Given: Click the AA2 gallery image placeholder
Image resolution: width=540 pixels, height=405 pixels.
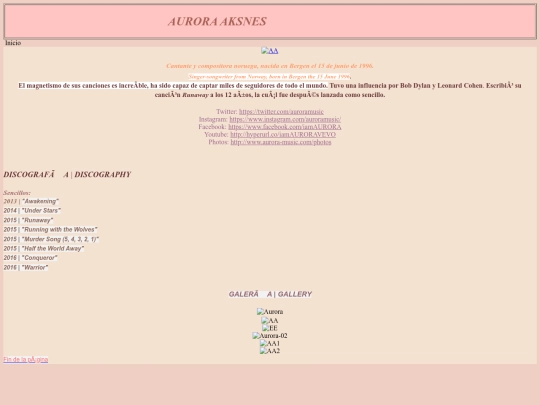Looking at the screenshot, I should [x=270, y=351].
